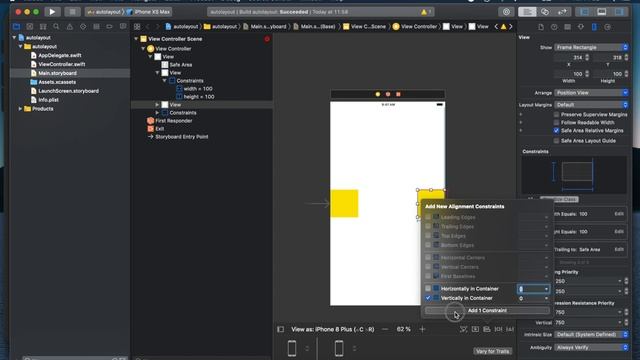
Task: Zoom in the storyboard canvas
Action: tap(422, 329)
